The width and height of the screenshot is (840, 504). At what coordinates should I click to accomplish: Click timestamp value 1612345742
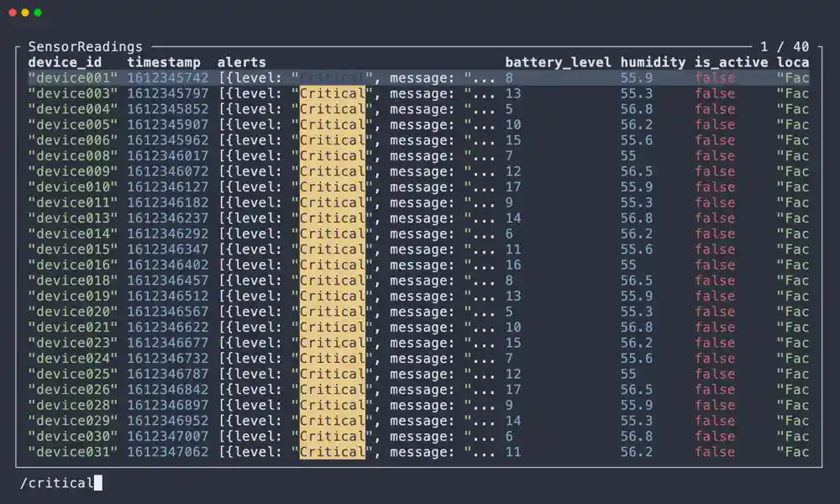pos(168,77)
